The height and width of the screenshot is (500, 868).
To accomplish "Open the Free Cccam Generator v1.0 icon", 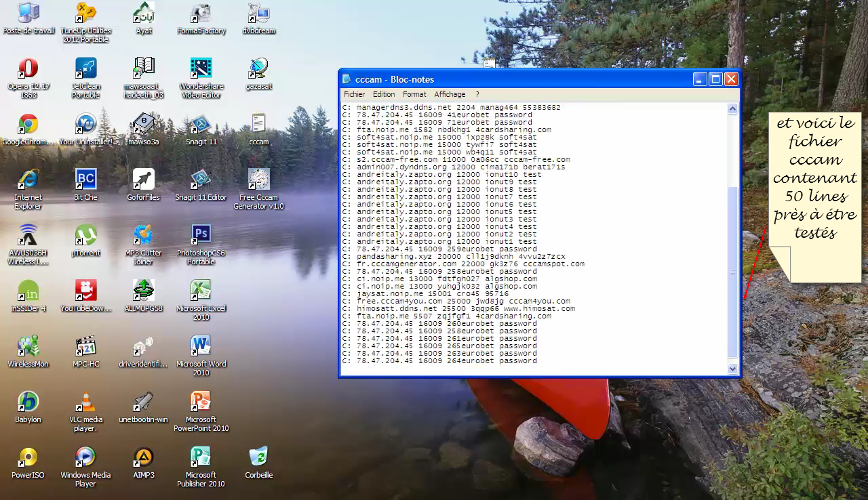I will pyautogui.click(x=258, y=180).
